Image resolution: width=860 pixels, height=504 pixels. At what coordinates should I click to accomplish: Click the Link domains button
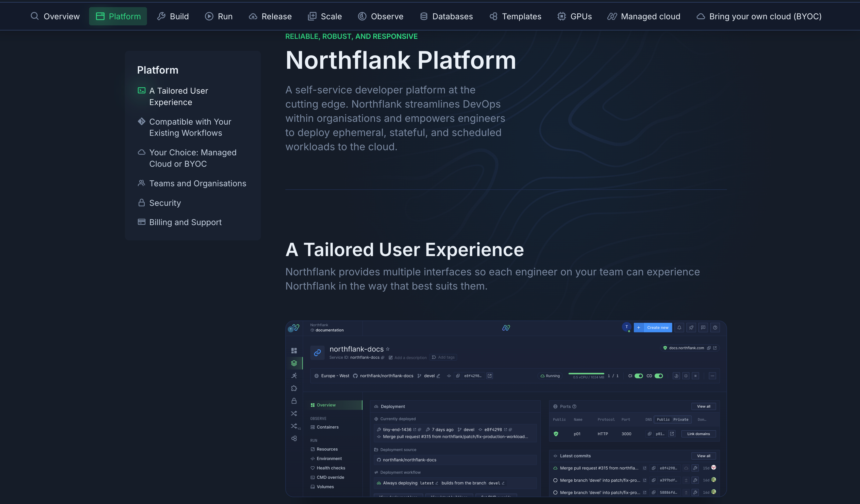698,434
